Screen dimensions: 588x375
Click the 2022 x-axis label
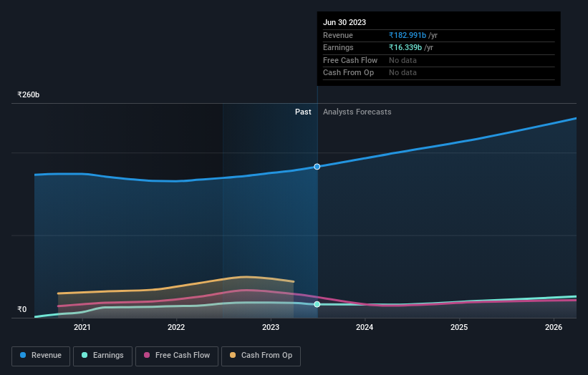click(176, 328)
